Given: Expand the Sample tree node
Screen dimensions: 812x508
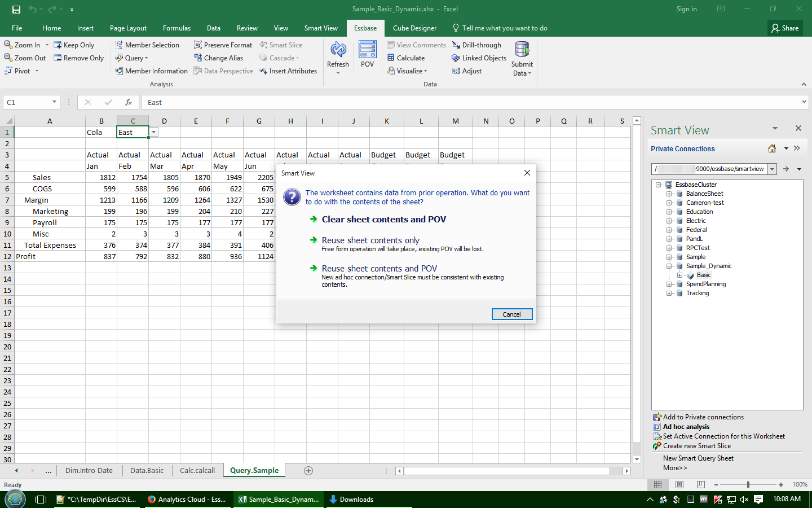Looking at the screenshot, I should (x=669, y=257).
